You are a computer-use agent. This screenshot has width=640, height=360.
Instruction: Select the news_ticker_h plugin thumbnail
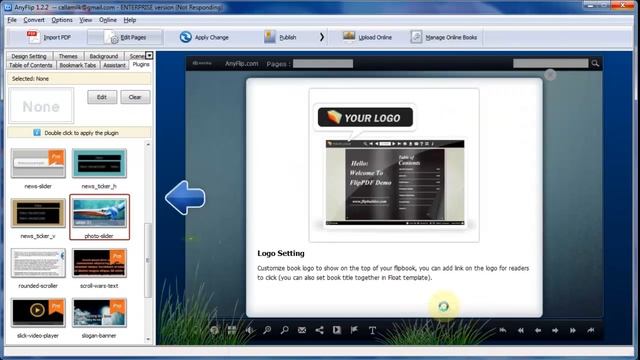(x=99, y=164)
